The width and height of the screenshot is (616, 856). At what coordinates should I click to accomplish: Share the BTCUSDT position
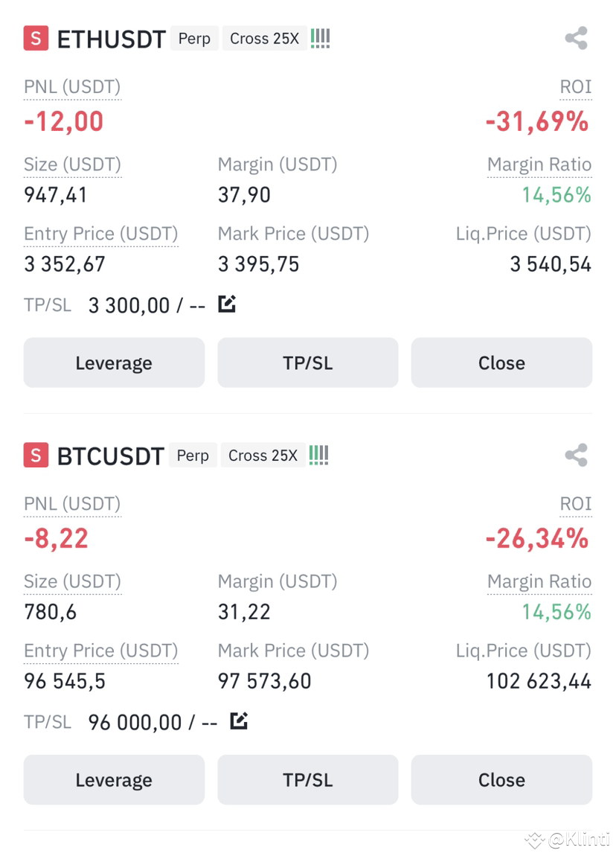coord(576,455)
